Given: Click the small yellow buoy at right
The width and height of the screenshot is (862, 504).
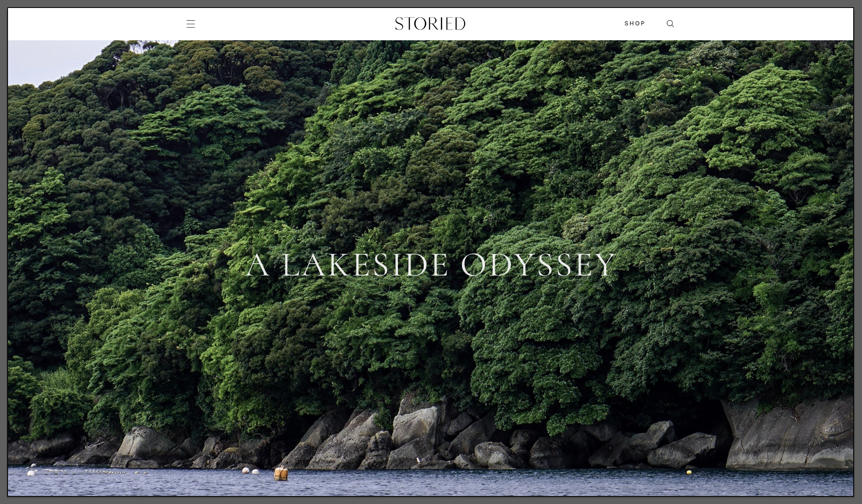Looking at the screenshot, I should click(x=689, y=472).
